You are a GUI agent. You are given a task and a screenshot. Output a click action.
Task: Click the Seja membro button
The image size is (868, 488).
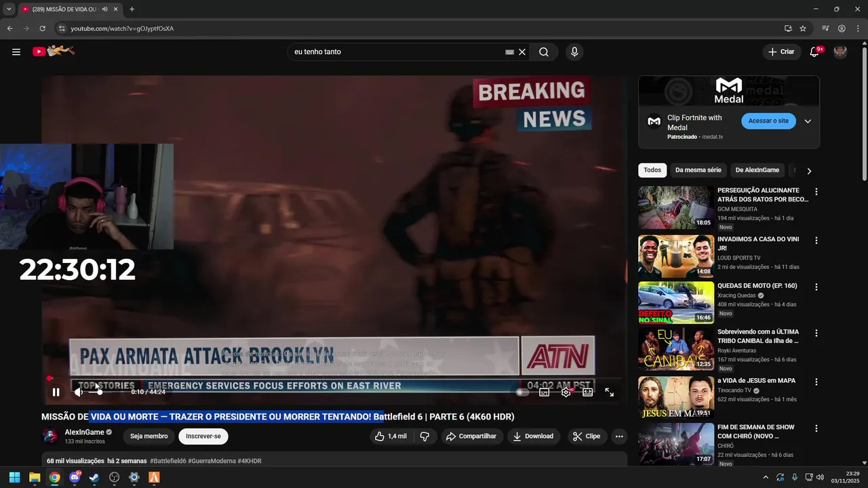149,436
